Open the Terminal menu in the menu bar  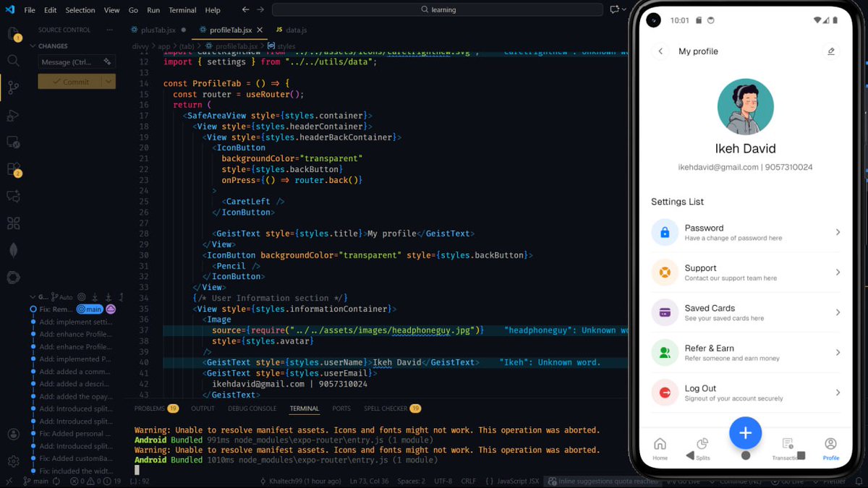[x=182, y=9]
